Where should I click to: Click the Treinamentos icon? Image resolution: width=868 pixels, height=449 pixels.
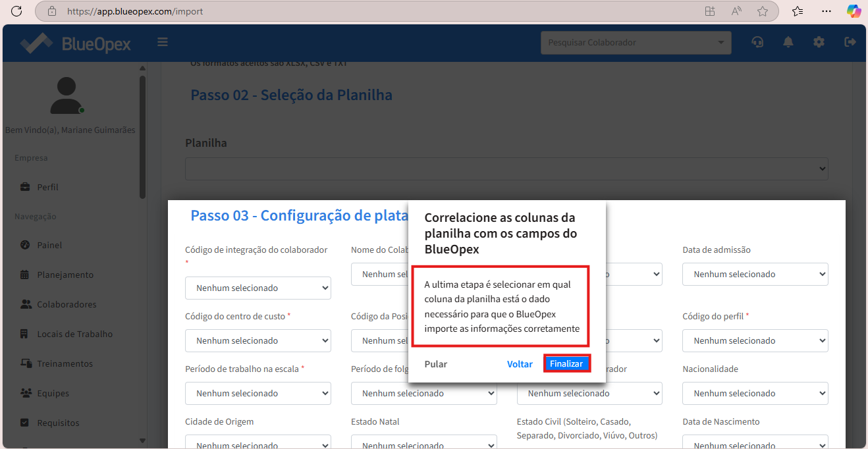pos(26,363)
